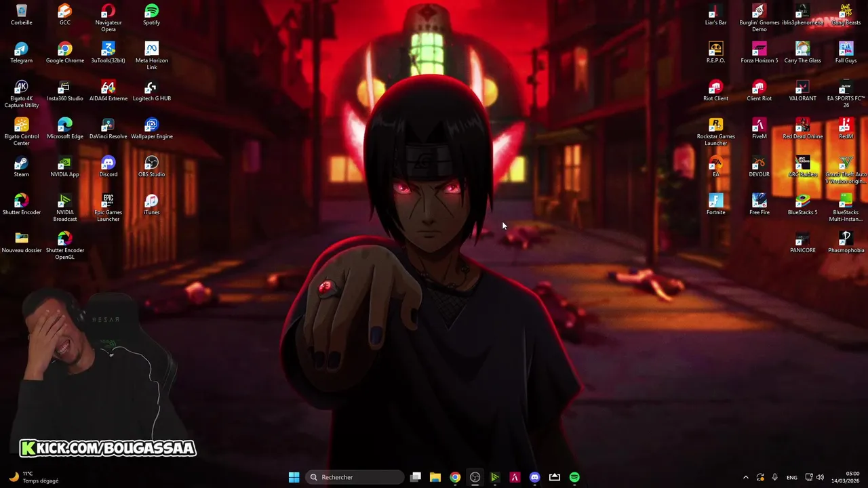Select the FiveM desktop shortcut
The height and width of the screenshot is (488, 868).
(759, 129)
